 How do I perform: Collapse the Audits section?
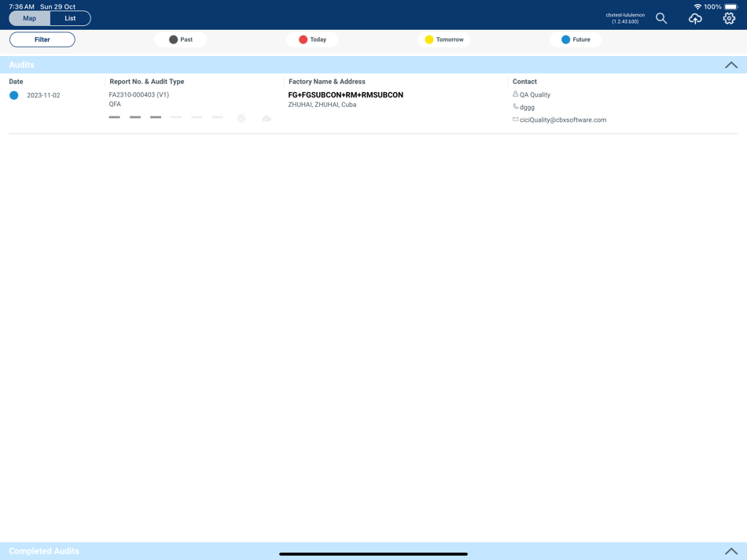click(x=731, y=64)
